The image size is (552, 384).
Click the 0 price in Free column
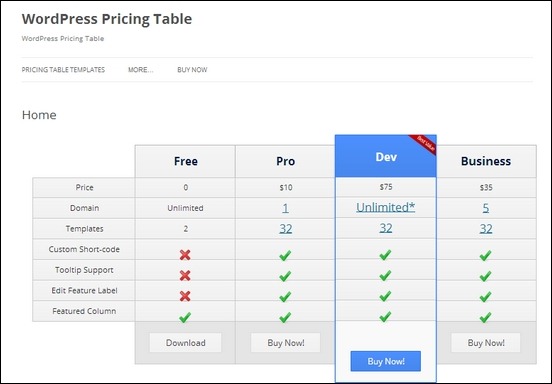click(x=186, y=188)
